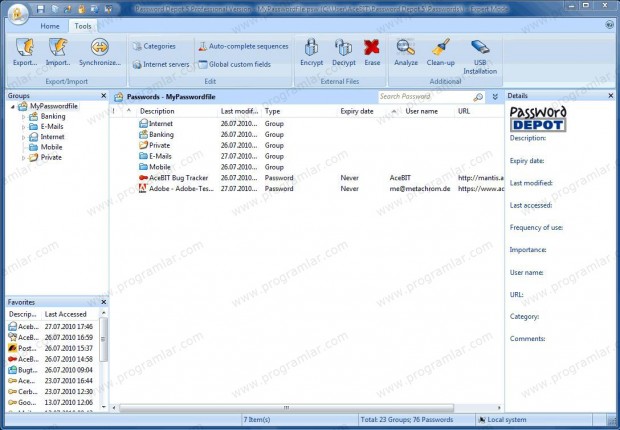This screenshot has width=620, height=430.
Task: Select the Private group row in list
Action: [x=307, y=146]
